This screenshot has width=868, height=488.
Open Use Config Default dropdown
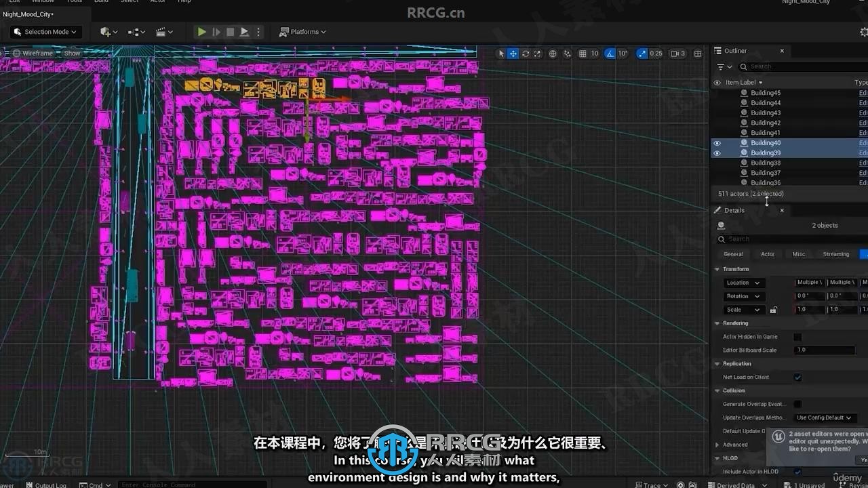click(x=824, y=418)
